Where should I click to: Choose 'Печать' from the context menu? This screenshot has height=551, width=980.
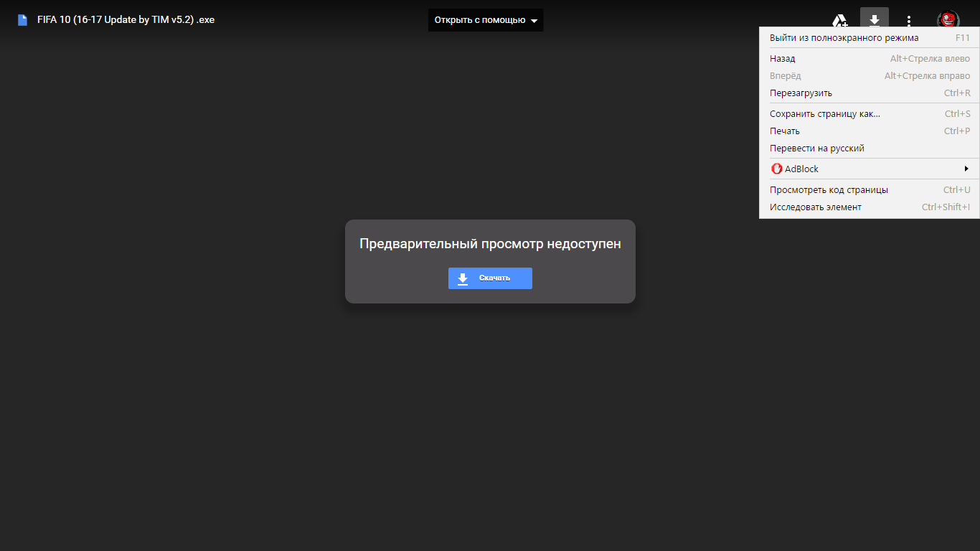(x=870, y=131)
